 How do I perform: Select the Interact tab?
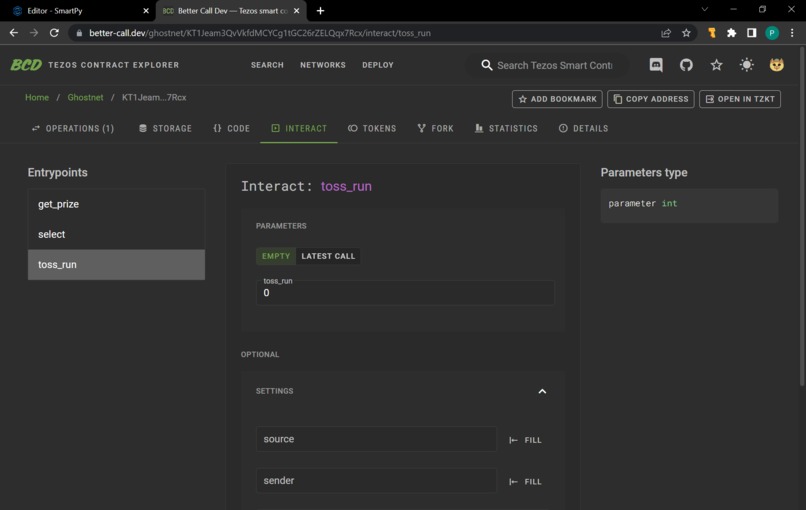(299, 129)
